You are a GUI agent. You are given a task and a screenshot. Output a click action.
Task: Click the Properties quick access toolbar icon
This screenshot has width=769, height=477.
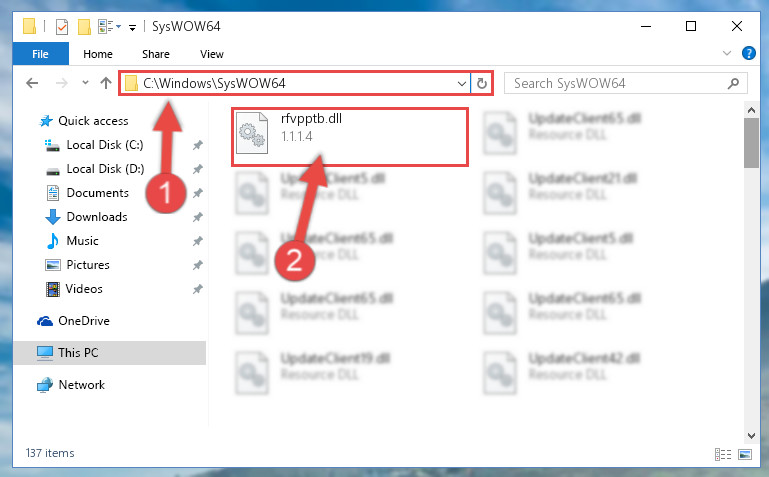tap(62, 26)
